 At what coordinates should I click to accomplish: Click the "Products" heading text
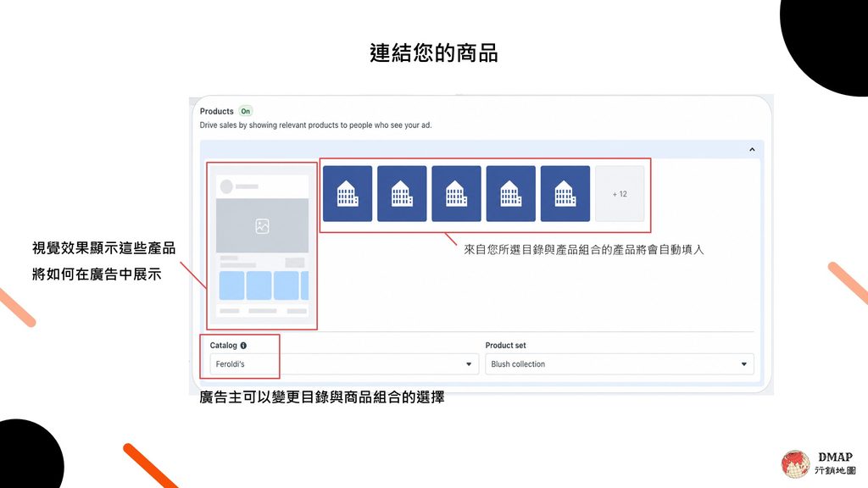[x=216, y=111]
